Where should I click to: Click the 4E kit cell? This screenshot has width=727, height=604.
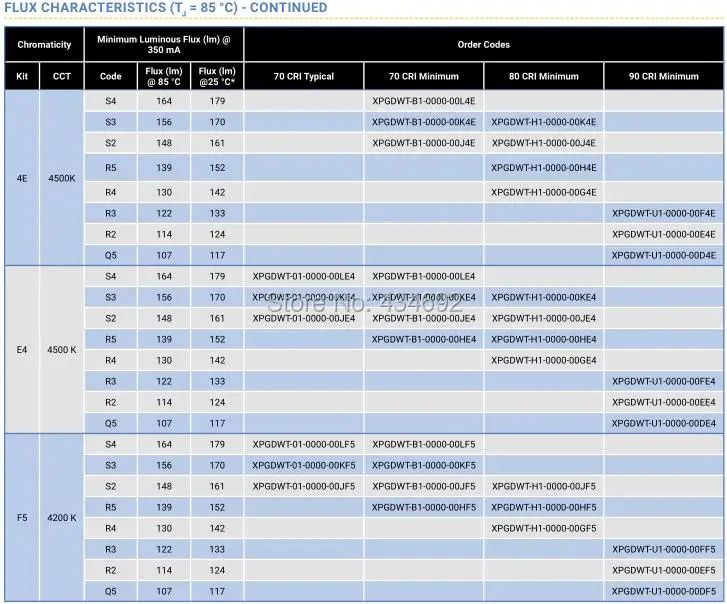[x=22, y=178]
